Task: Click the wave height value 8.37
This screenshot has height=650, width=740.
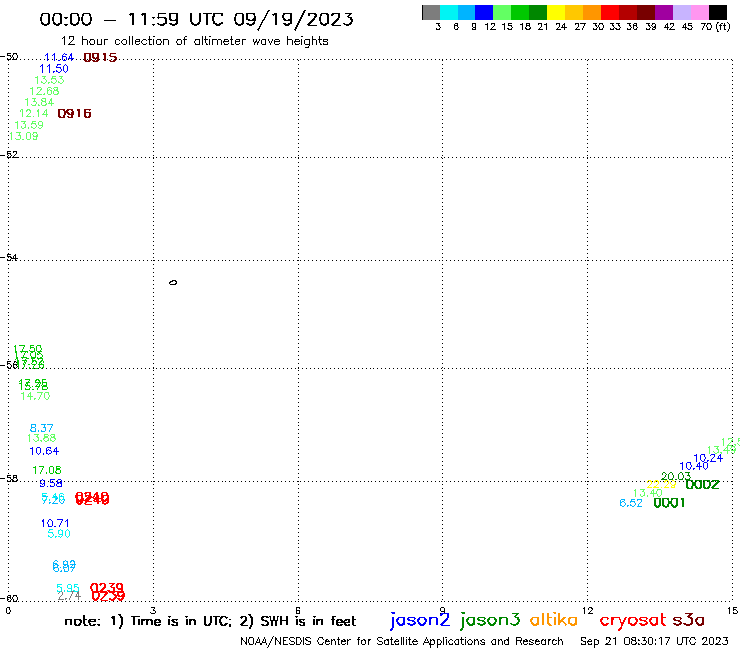Action: click(x=42, y=428)
